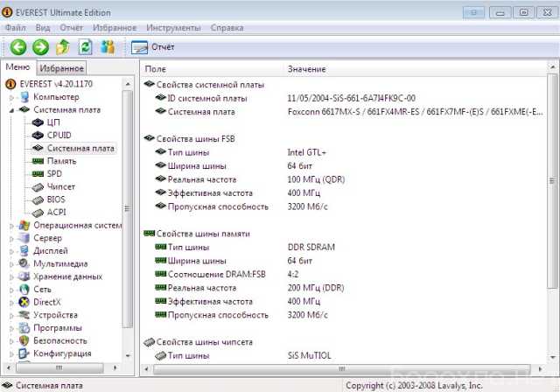Open the Инструменты menu
Image resolution: width=560 pixels, height=392 pixels.
click(171, 28)
